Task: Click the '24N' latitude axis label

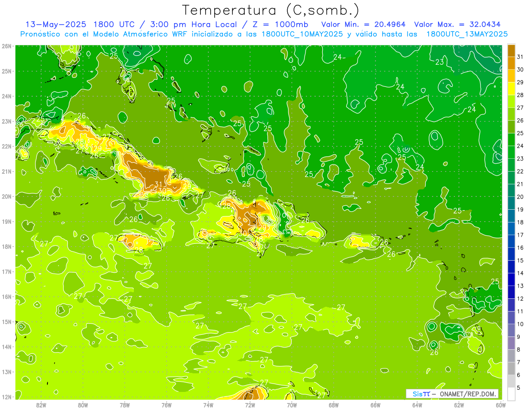Action: [x=7, y=96]
